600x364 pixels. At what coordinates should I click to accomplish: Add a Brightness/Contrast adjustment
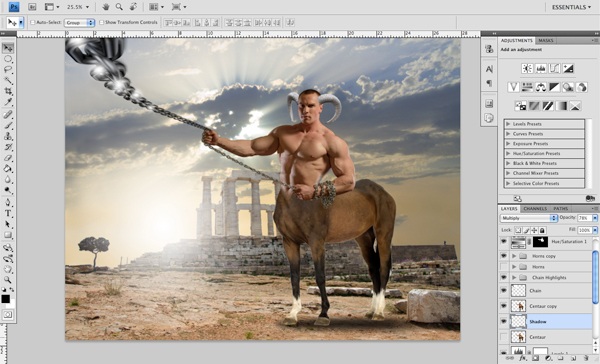(x=527, y=69)
